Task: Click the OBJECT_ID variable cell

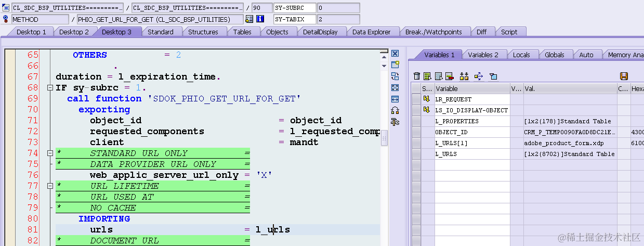Action: click(x=472, y=132)
